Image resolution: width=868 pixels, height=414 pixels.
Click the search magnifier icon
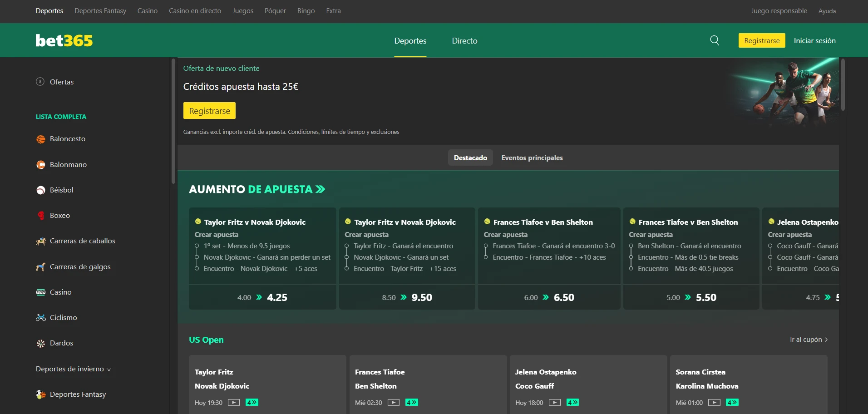tap(715, 40)
